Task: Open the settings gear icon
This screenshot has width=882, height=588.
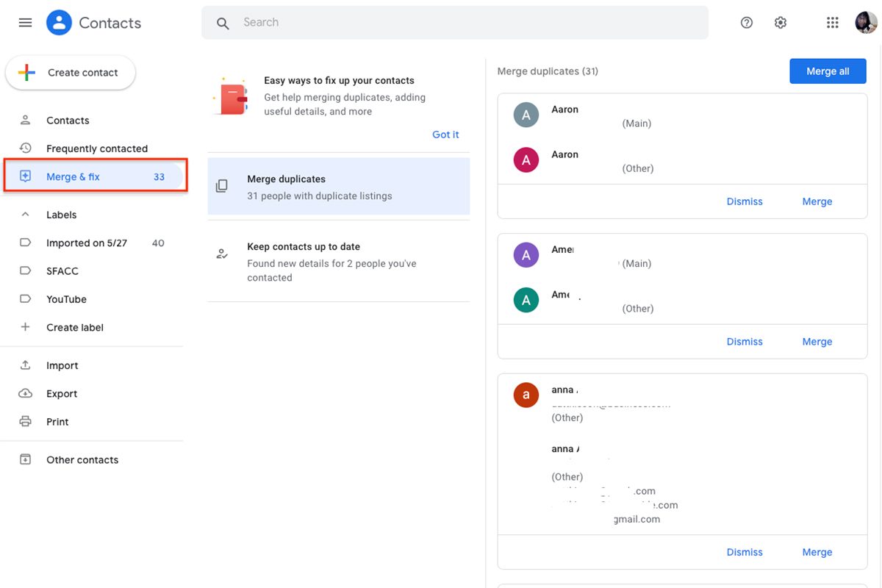Action: (x=781, y=23)
